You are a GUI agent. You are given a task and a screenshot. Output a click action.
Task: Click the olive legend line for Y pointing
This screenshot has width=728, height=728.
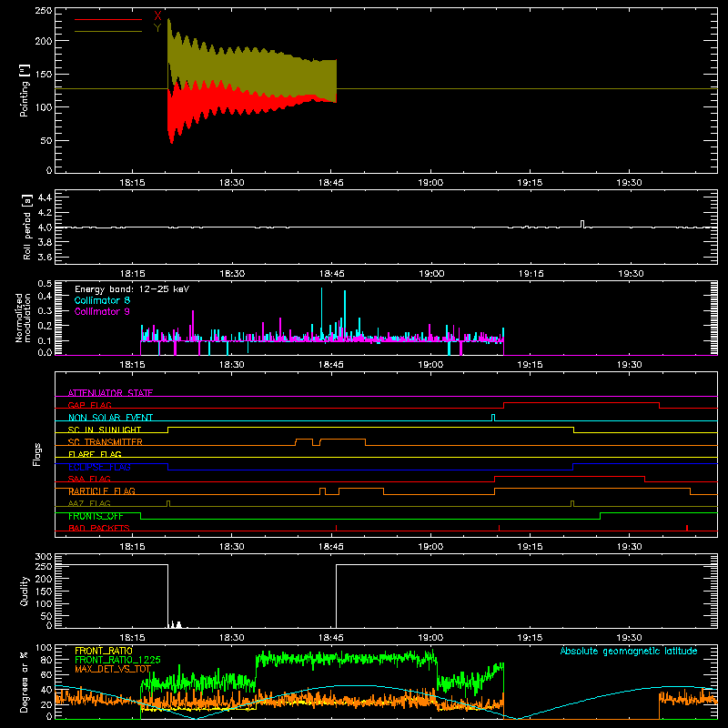click(x=108, y=31)
